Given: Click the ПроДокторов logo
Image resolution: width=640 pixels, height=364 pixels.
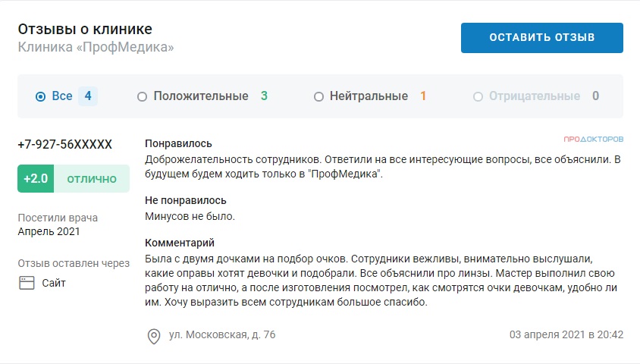Looking at the screenshot, I should [x=593, y=140].
